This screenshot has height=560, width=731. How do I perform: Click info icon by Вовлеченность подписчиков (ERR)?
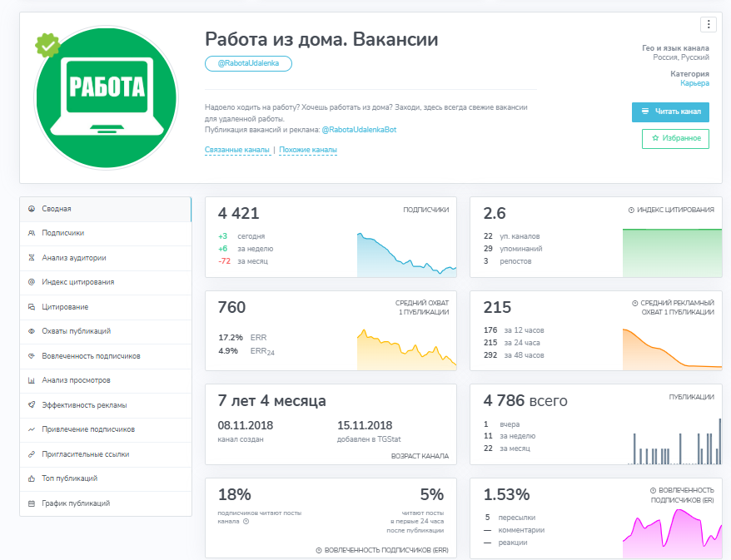pyautogui.click(x=319, y=550)
